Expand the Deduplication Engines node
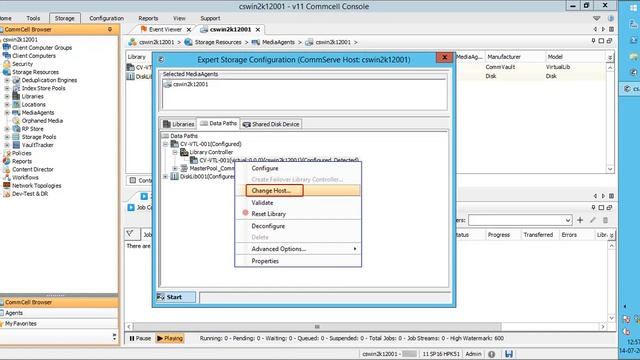This screenshot has height=360, width=640. point(7,80)
